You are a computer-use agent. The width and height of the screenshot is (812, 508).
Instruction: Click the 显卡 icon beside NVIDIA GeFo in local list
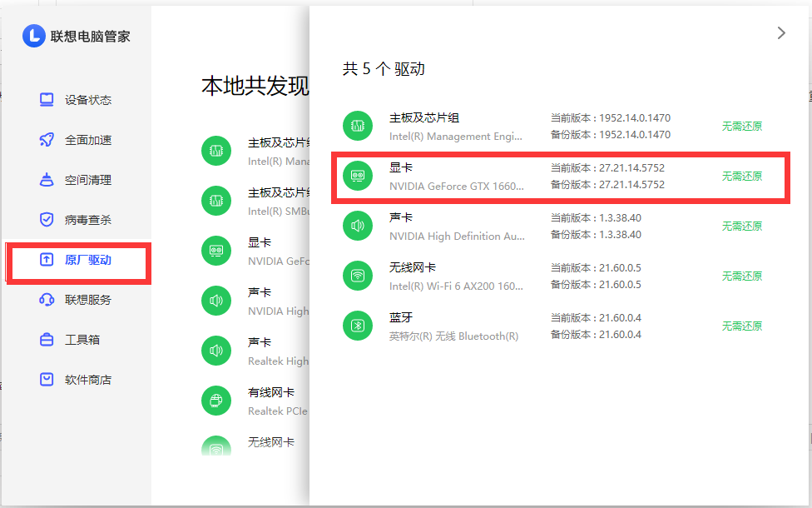click(x=216, y=251)
